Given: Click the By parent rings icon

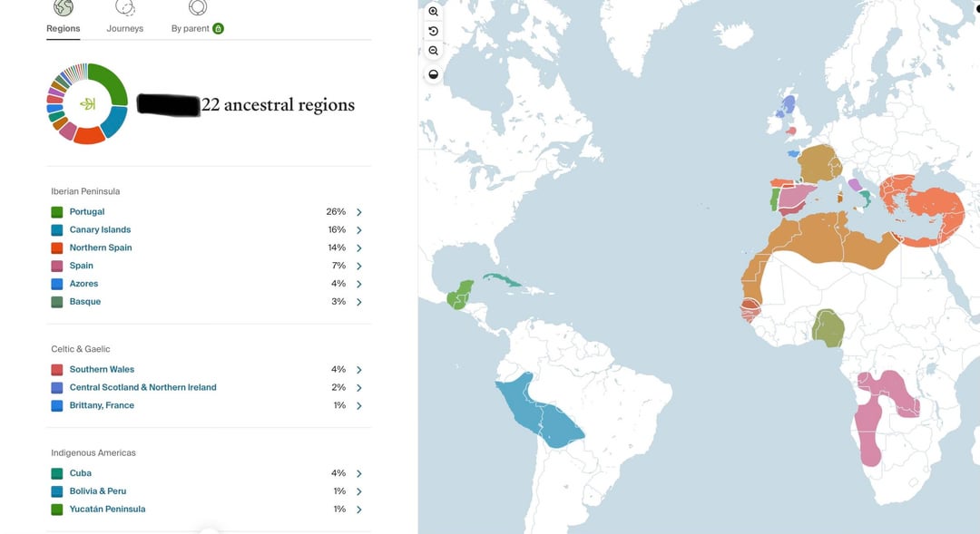Looking at the screenshot, I should (x=197, y=7).
